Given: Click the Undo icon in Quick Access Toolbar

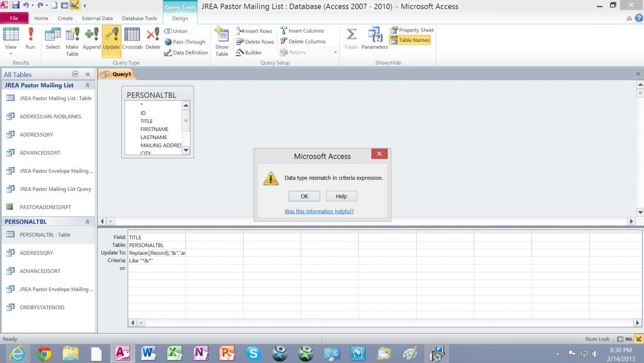Looking at the screenshot, I should coord(27,6).
